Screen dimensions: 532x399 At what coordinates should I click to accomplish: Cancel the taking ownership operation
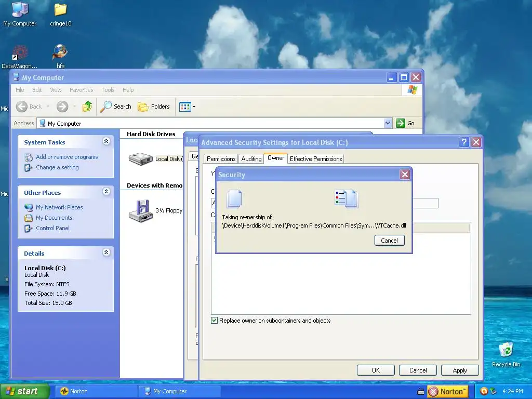[389, 241]
